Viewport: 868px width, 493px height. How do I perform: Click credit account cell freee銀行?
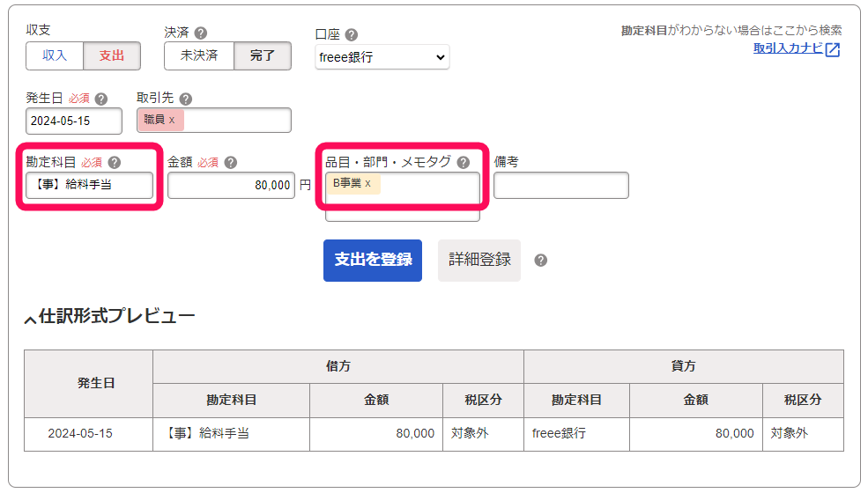[577, 434]
